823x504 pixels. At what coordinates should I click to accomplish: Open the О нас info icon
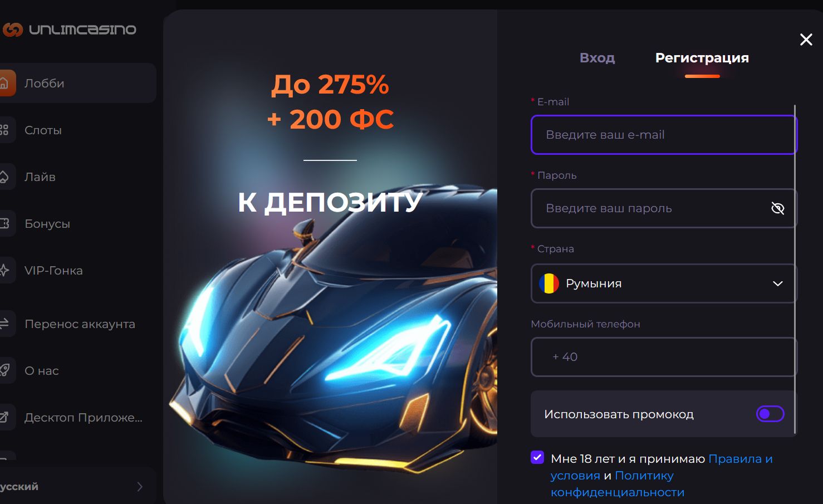tap(5, 370)
